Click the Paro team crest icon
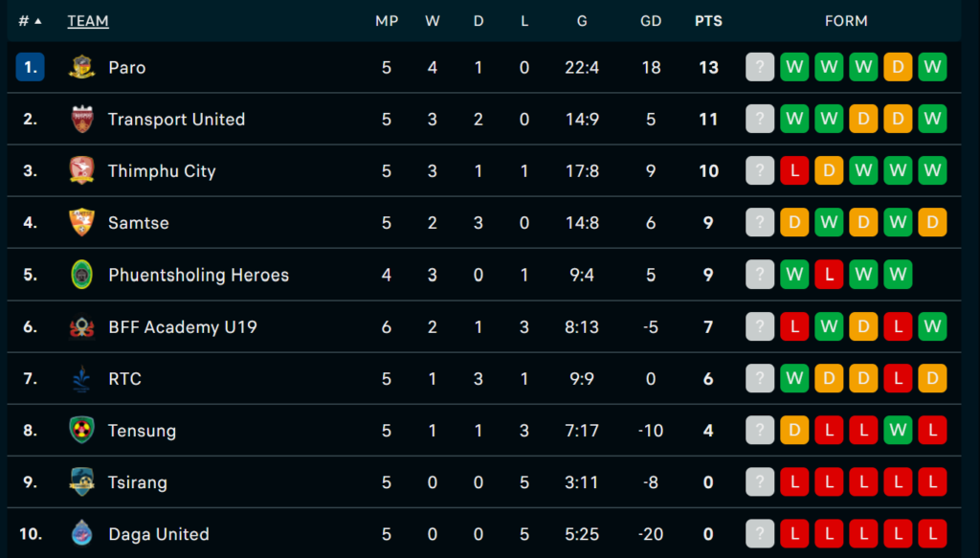This screenshot has width=980, height=558. click(x=82, y=67)
